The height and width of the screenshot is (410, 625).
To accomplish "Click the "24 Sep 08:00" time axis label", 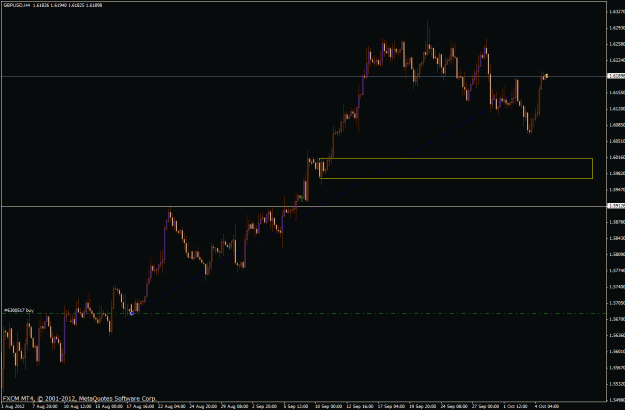I will [454, 406].
